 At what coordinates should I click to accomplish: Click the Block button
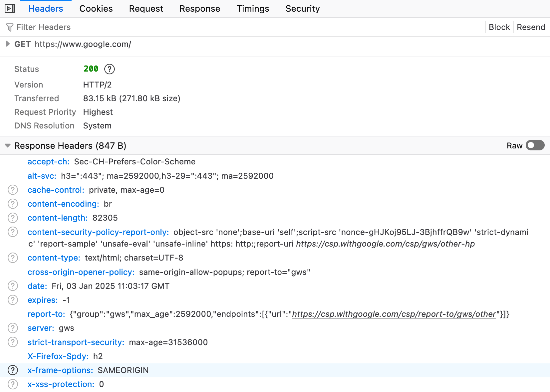pos(499,27)
